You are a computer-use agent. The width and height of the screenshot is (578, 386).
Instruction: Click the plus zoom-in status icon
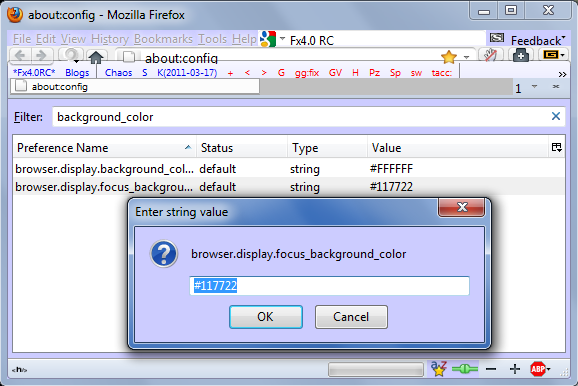click(x=515, y=369)
